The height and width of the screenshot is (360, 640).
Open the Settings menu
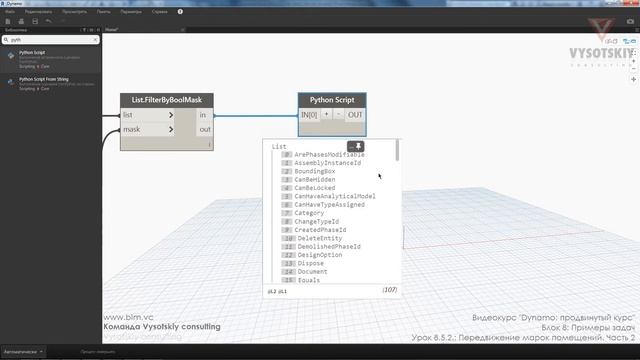click(131, 12)
